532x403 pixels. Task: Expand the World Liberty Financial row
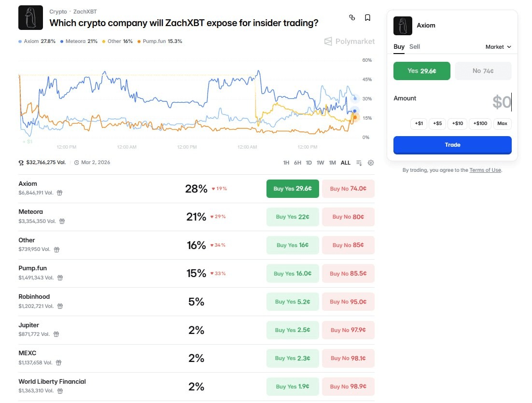coord(52,382)
